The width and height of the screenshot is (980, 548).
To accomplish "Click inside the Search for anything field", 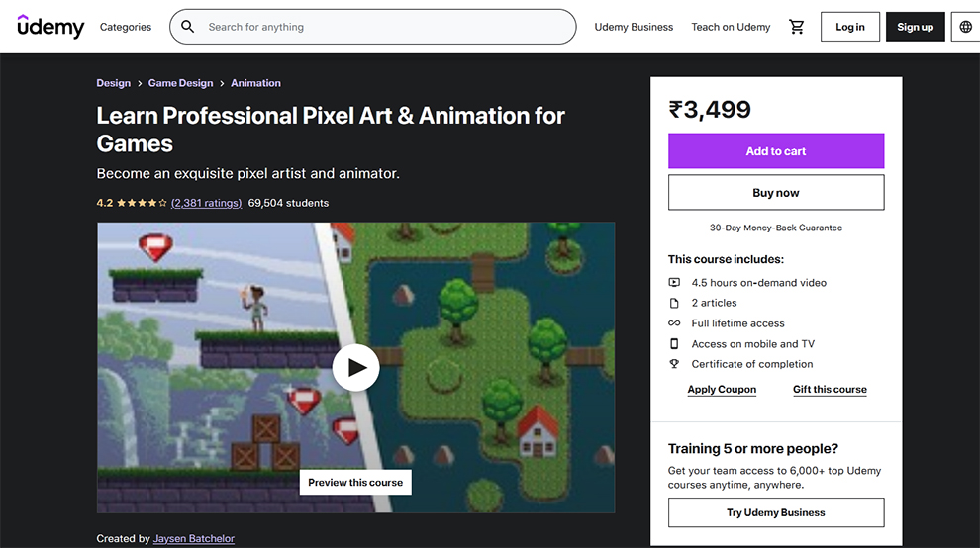I will pyautogui.click(x=386, y=27).
